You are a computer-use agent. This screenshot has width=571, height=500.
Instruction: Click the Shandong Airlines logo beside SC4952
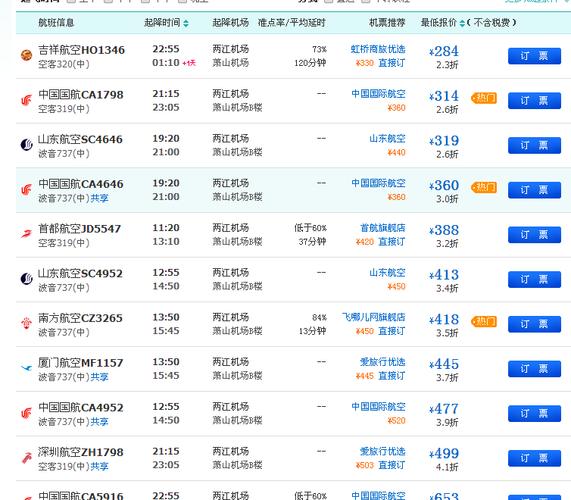[26, 279]
